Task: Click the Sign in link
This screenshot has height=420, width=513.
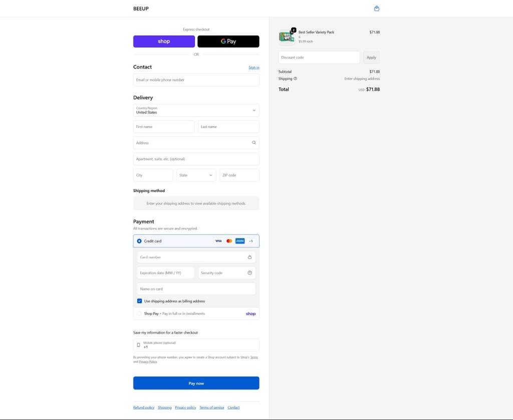Action: pos(253,68)
